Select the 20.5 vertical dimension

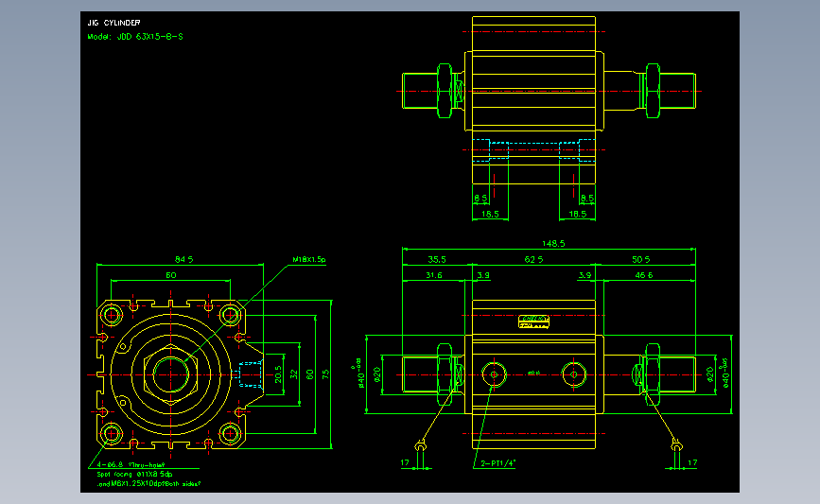278,374
